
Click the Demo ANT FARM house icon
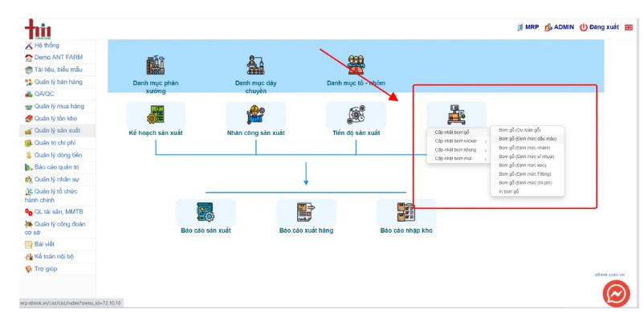[x=29, y=58]
